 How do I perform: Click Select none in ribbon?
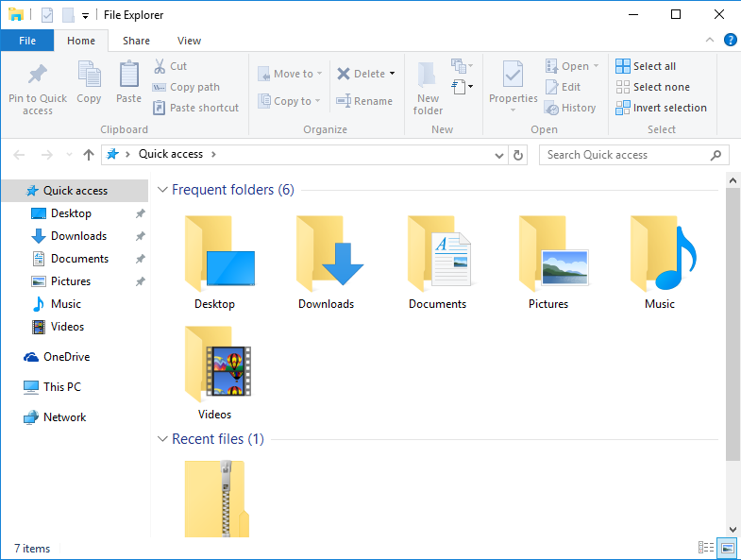(652, 87)
